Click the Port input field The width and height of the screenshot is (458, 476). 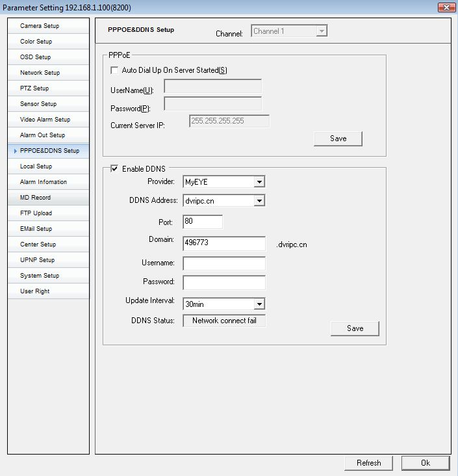tap(203, 222)
